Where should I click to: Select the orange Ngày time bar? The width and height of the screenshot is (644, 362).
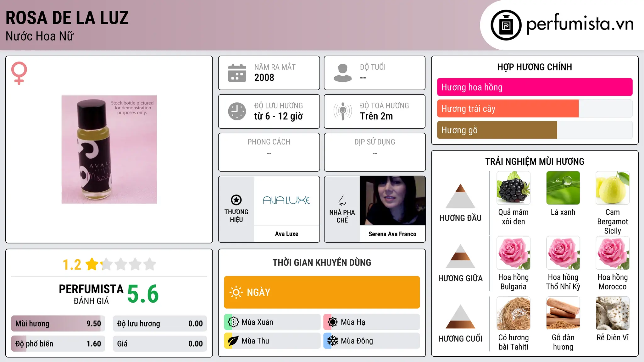(322, 292)
